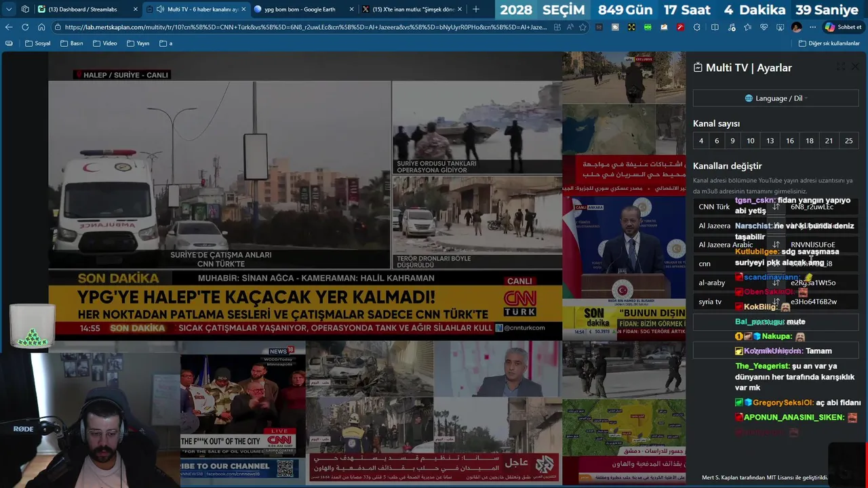Screen dimensions: 868x488
Task: Click the Mert S. Kaplan MIT license text
Action: click(x=765, y=477)
